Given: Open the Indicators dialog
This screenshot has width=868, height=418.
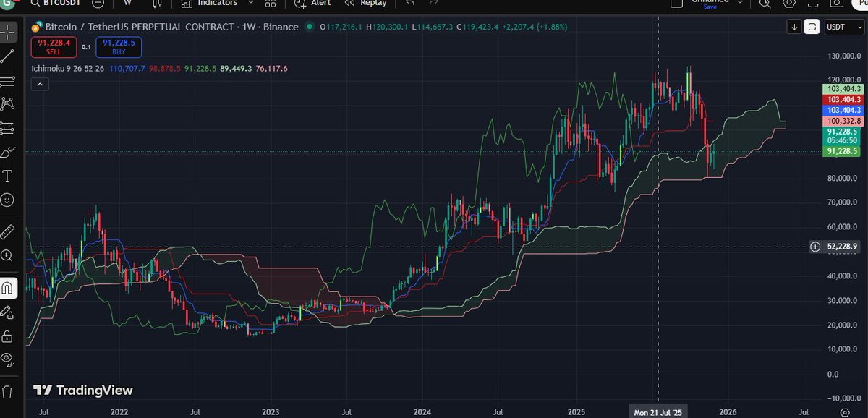Looking at the screenshot, I should (210, 3).
